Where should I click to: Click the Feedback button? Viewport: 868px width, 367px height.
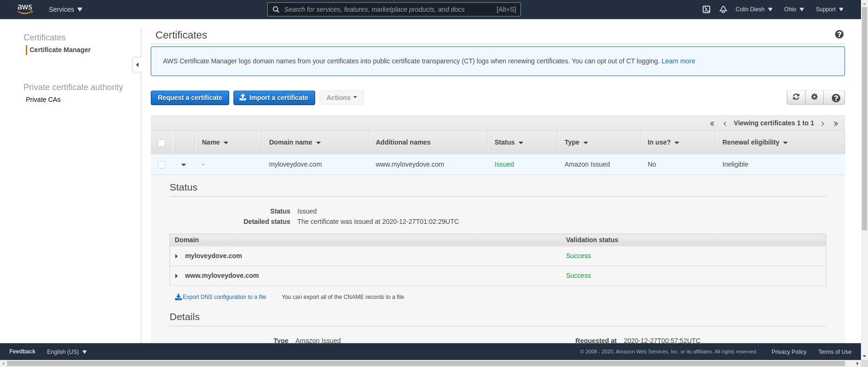click(x=22, y=352)
